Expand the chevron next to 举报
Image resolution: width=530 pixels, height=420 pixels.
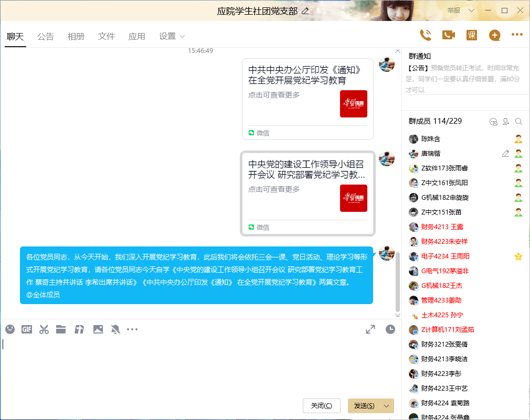coord(471,10)
